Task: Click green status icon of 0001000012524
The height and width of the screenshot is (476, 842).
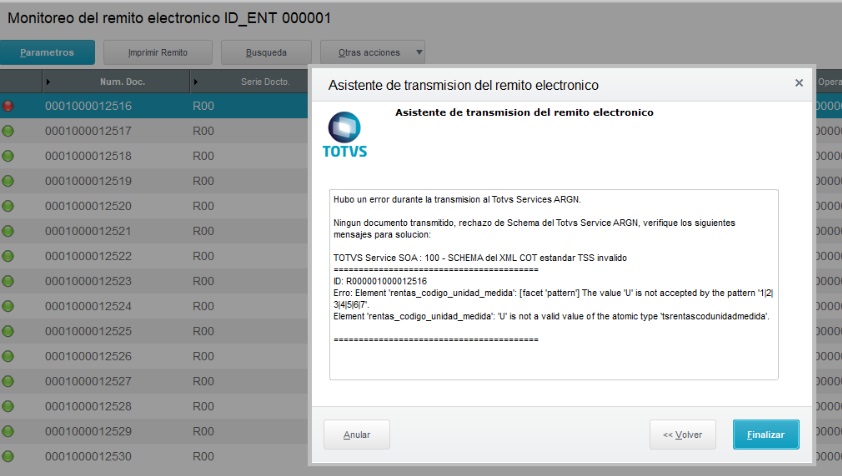Action: 8,306
